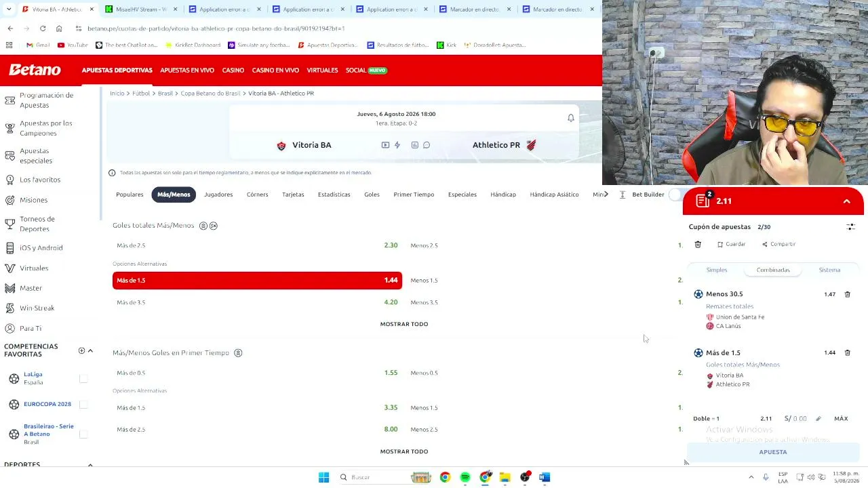The height and width of the screenshot is (488, 868).
Task: Open match statistics chart icon
Action: coord(414,145)
